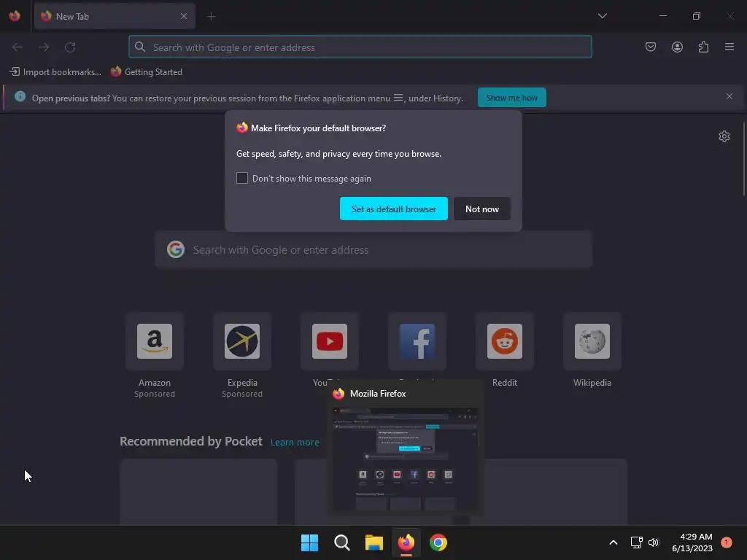Open the Expedia shortcut tile
747x560 pixels.
[x=242, y=341]
